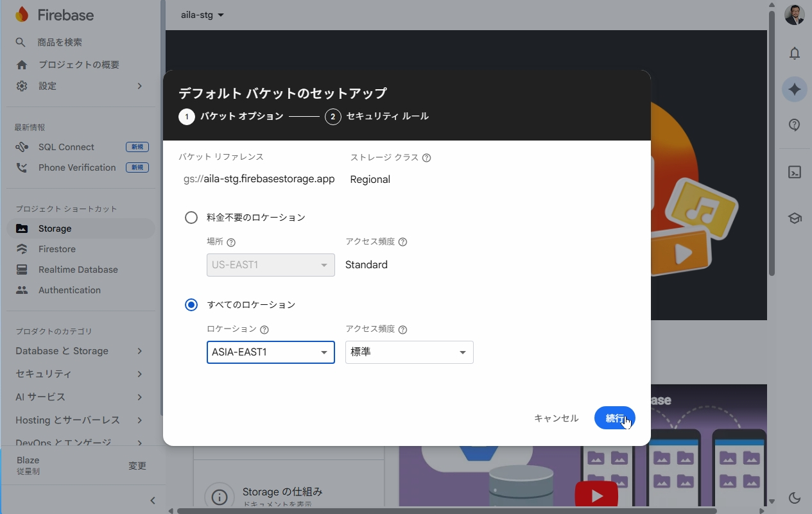
Task: Click the info icon beside Storage の仕組み
Action: (x=220, y=497)
